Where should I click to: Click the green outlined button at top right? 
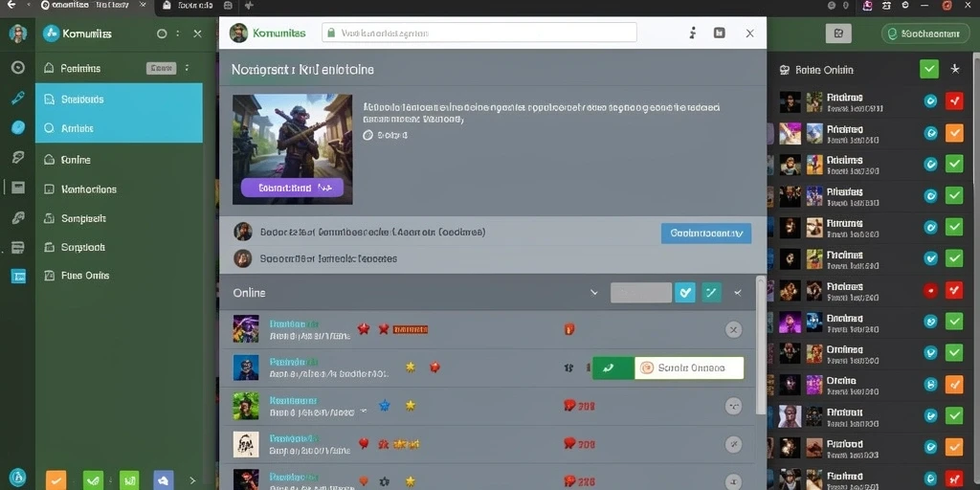click(925, 33)
